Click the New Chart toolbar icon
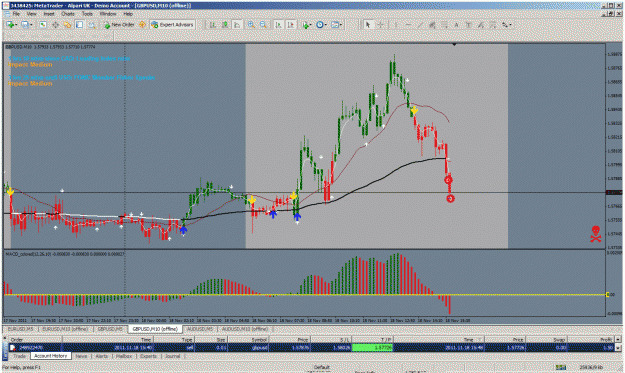Viewport: 625px width, 373px height. tap(10, 25)
